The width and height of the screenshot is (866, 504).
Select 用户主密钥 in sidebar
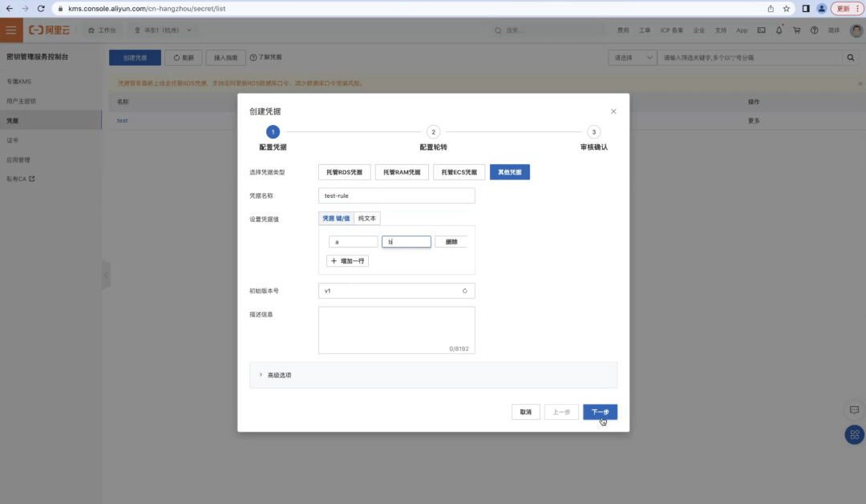pyautogui.click(x=51, y=101)
